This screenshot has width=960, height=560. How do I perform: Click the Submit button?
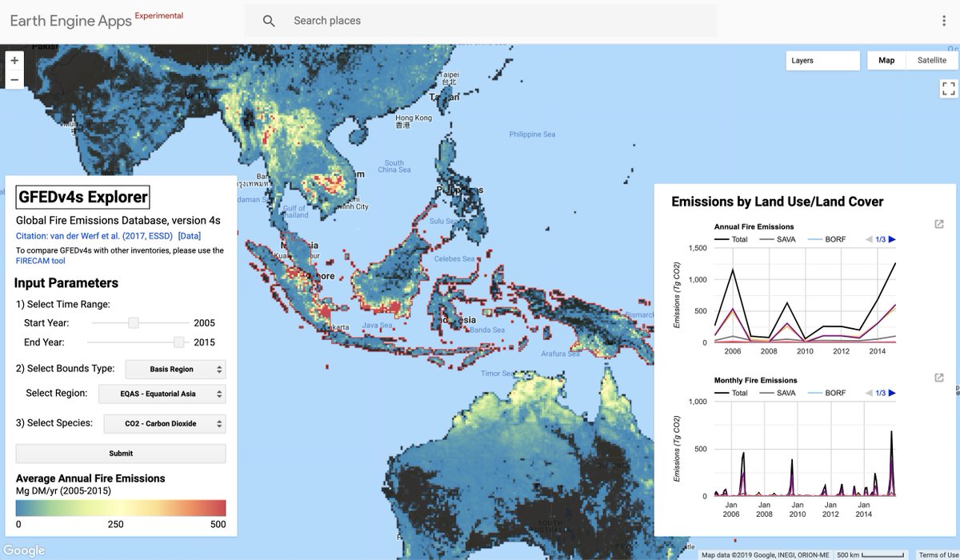(x=121, y=454)
